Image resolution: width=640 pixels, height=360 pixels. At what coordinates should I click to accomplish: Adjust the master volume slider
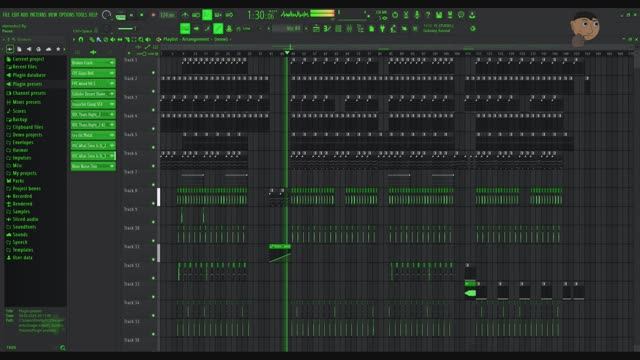click(x=127, y=29)
